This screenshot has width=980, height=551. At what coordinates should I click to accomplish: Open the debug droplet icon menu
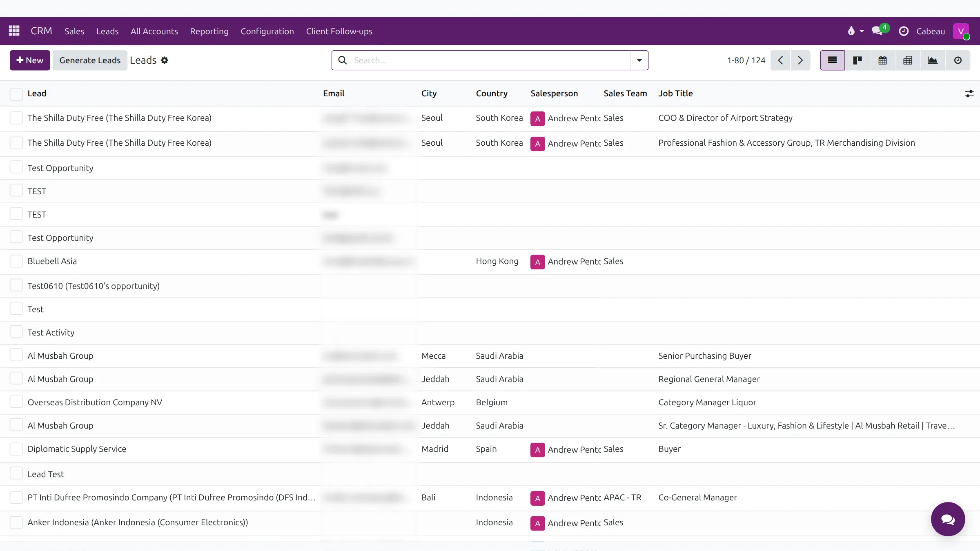pos(855,31)
